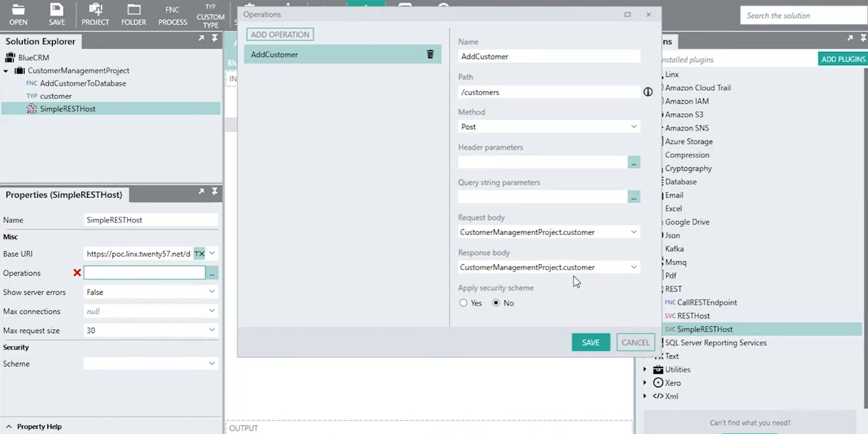This screenshot has height=434, width=868.
Task: Open the Base URI dropdown arrow
Action: tap(212, 253)
